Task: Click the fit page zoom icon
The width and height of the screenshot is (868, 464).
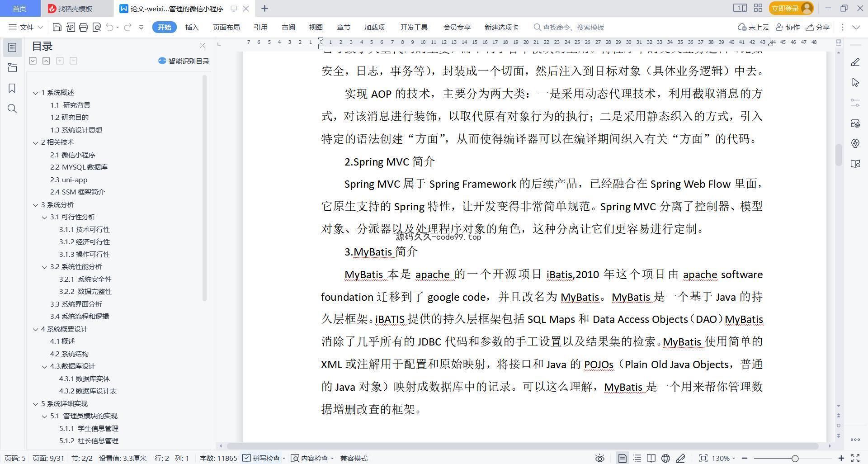Action: tap(703, 458)
